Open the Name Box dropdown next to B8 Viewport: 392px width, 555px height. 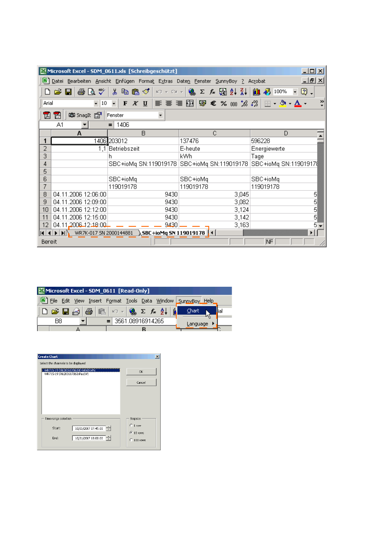[83, 321]
